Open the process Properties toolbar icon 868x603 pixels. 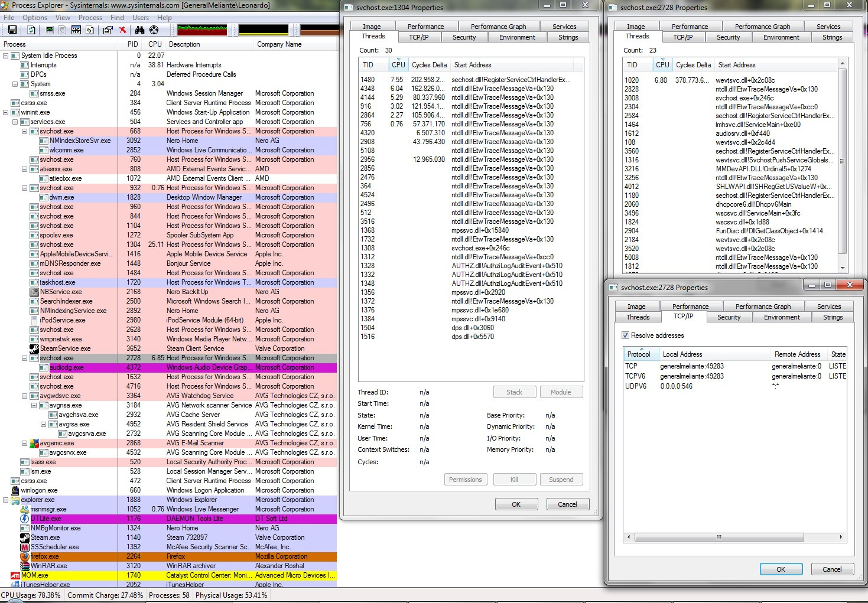(x=108, y=30)
